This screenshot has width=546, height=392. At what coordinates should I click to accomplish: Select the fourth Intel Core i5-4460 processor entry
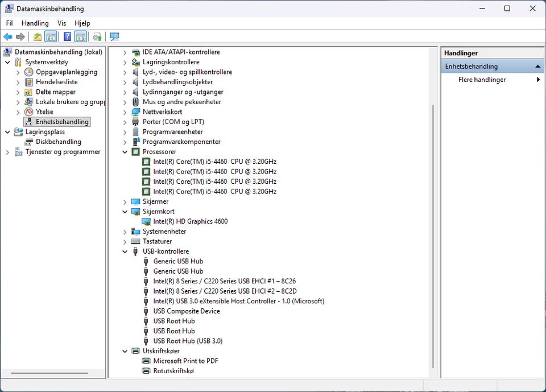point(214,192)
